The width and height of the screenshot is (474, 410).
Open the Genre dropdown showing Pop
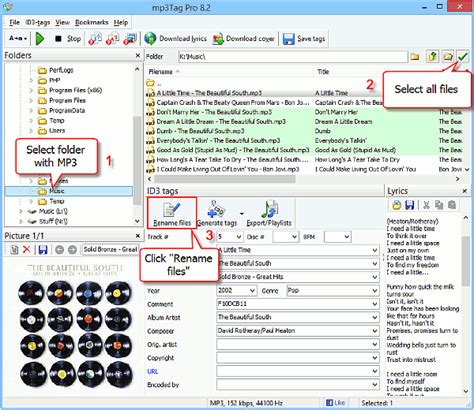[375, 291]
